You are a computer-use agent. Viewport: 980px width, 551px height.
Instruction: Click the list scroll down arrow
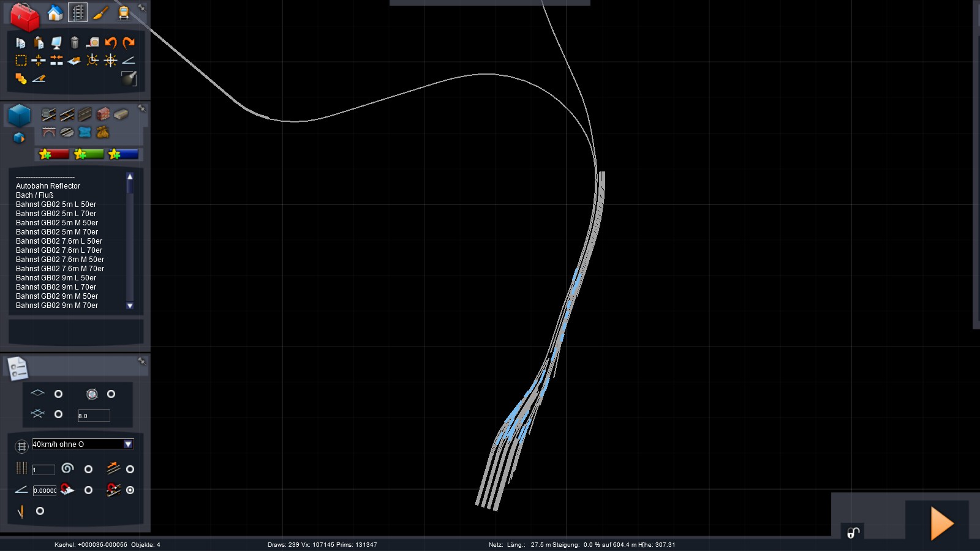pos(130,305)
